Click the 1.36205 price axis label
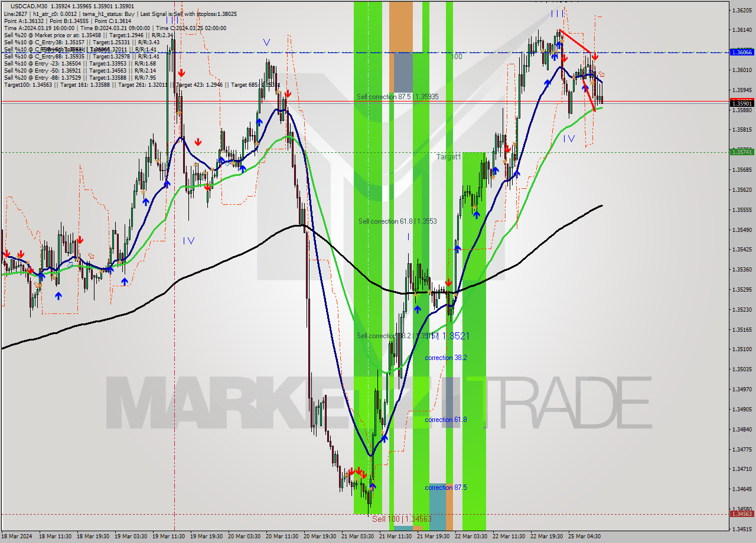This screenshot has height=543, width=756. click(742, 10)
